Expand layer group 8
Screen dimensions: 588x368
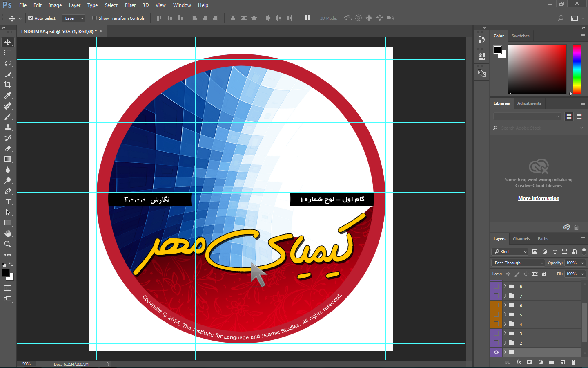tap(505, 286)
